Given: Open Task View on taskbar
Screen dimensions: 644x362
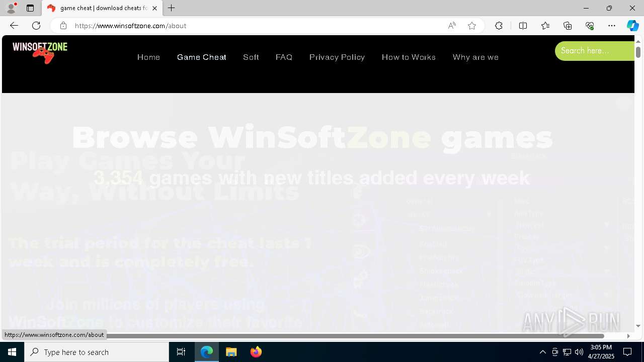Looking at the screenshot, I should 181,352.
